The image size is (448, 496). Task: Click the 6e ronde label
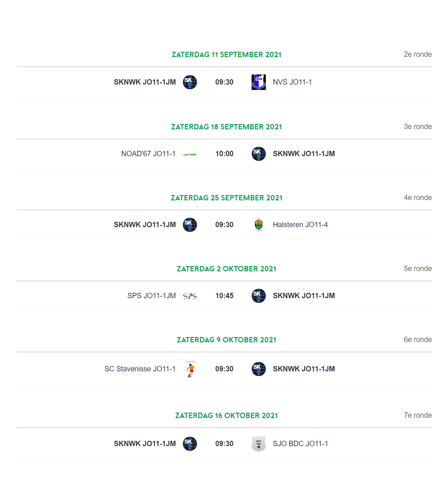(418, 340)
